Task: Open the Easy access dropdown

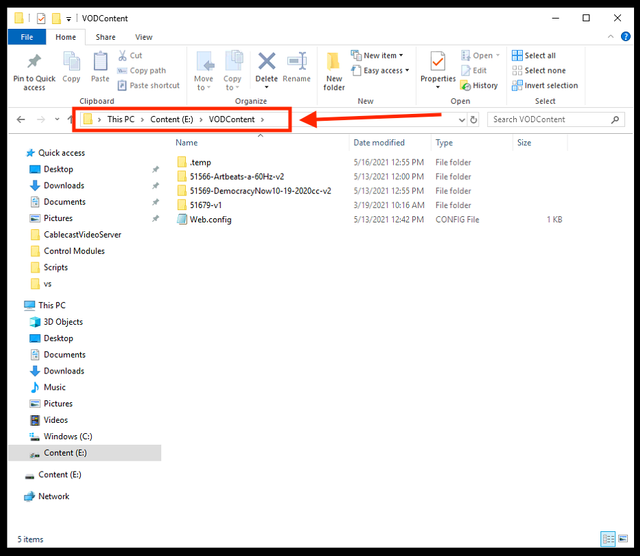Action: coord(380,70)
